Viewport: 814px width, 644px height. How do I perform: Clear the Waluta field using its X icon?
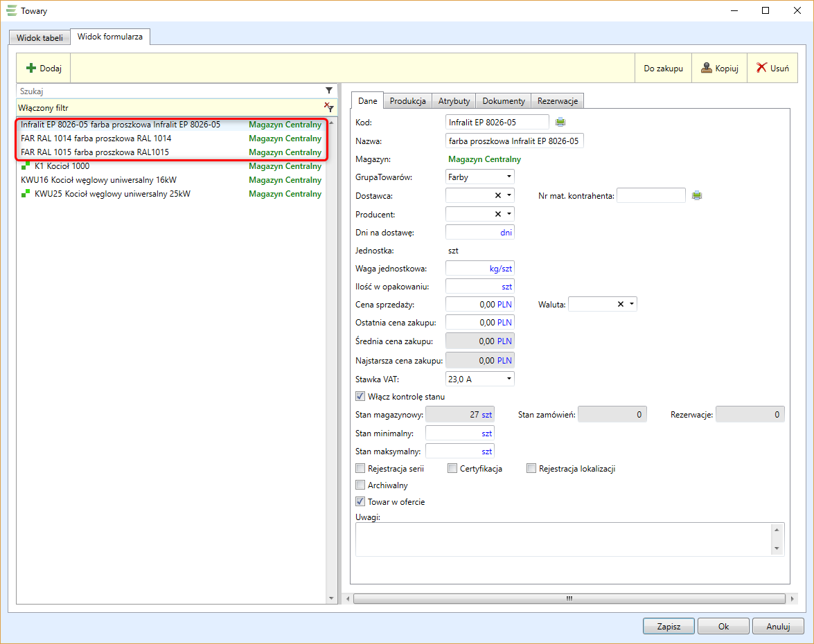[x=620, y=304]
